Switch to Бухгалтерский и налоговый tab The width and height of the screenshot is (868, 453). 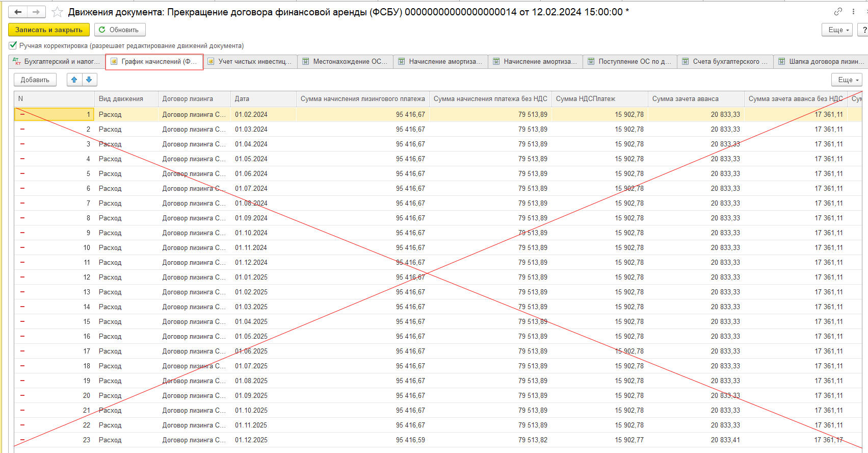[57, 62]
